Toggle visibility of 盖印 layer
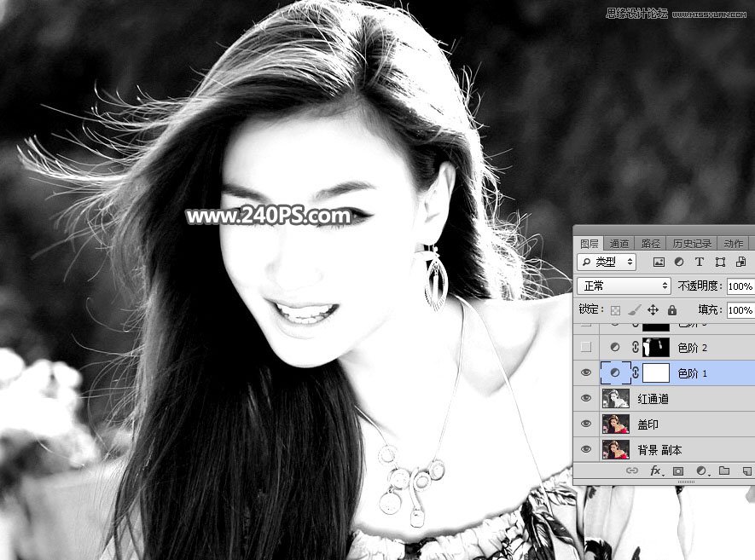 click(586, 424)
